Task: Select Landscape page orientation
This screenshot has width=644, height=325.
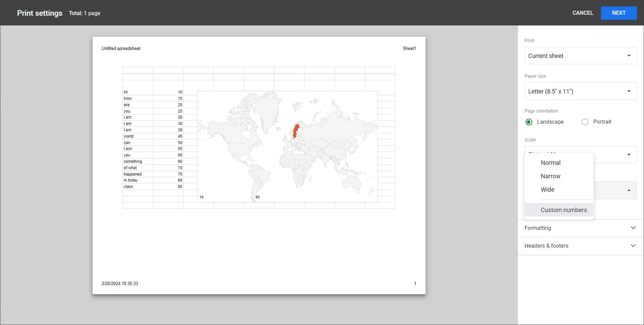Action: coord(529,122)
